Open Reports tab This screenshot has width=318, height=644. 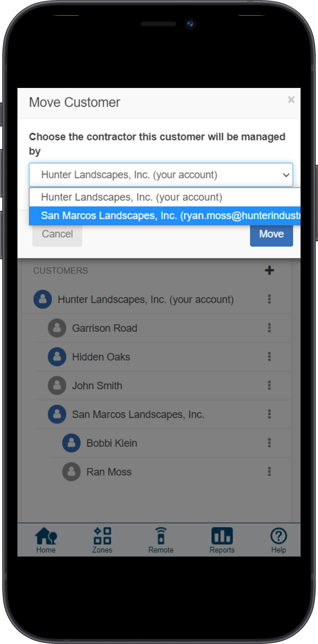pyautogui.click(x=222, y=540)
